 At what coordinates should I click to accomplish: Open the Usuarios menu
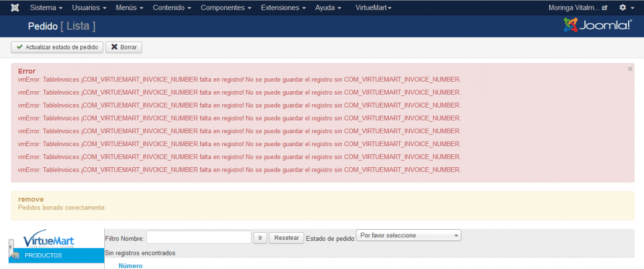coord(89,8)
